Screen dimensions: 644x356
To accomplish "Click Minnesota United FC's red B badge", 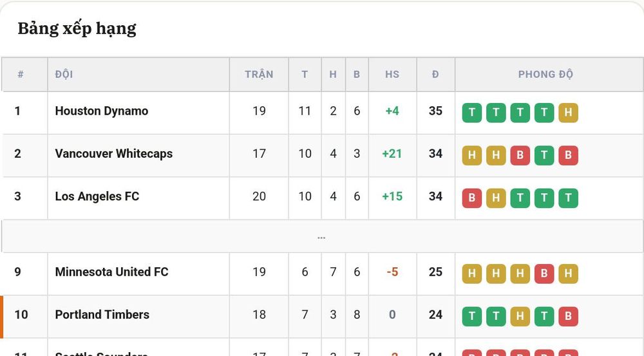I will click(544, 274).
